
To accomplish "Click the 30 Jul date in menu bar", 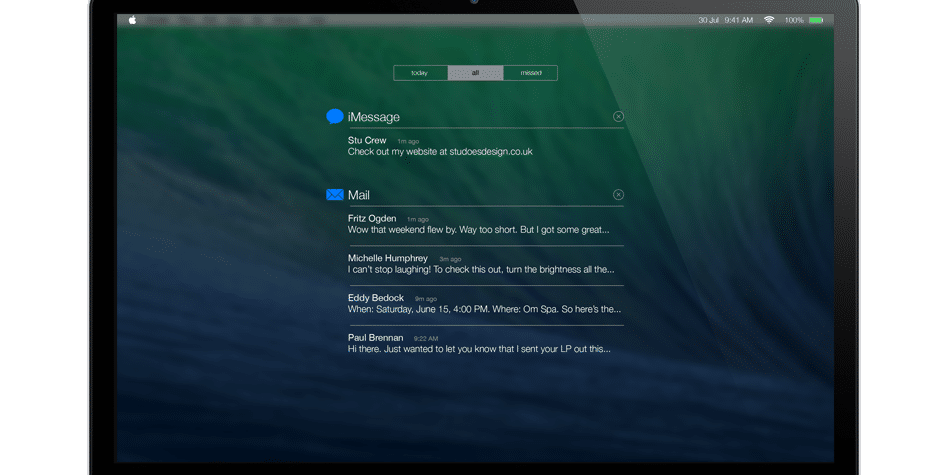I will tap(708, 20).
